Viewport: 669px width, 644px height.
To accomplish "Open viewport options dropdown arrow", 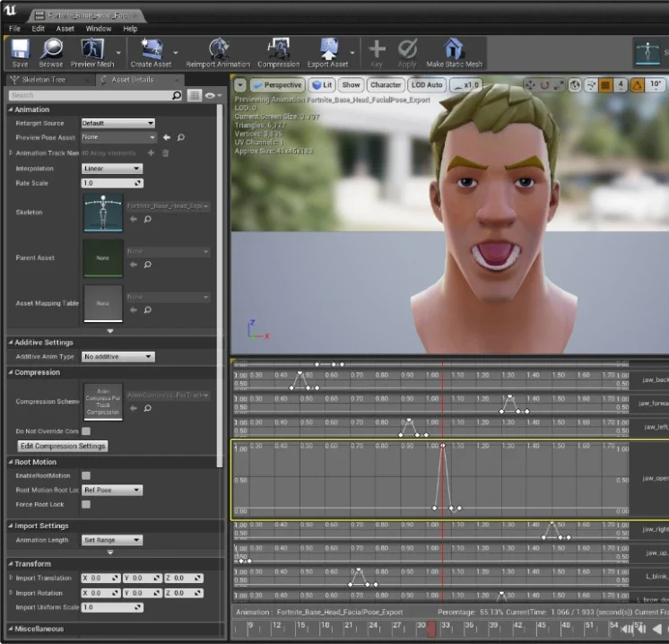I will (x=240, y=85).
